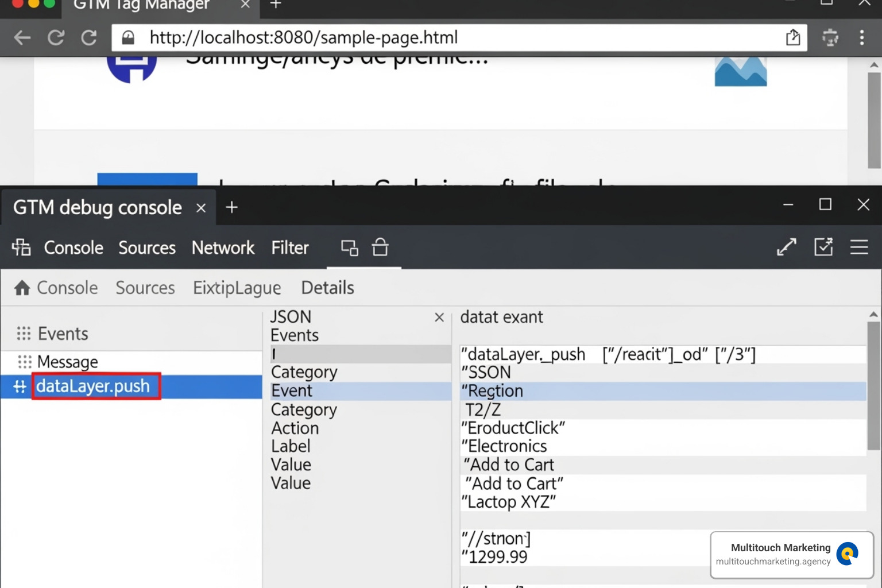Open multitouchmarketing.agency link
The height and width of the screenshot is (588, 882).
(773, 562)
